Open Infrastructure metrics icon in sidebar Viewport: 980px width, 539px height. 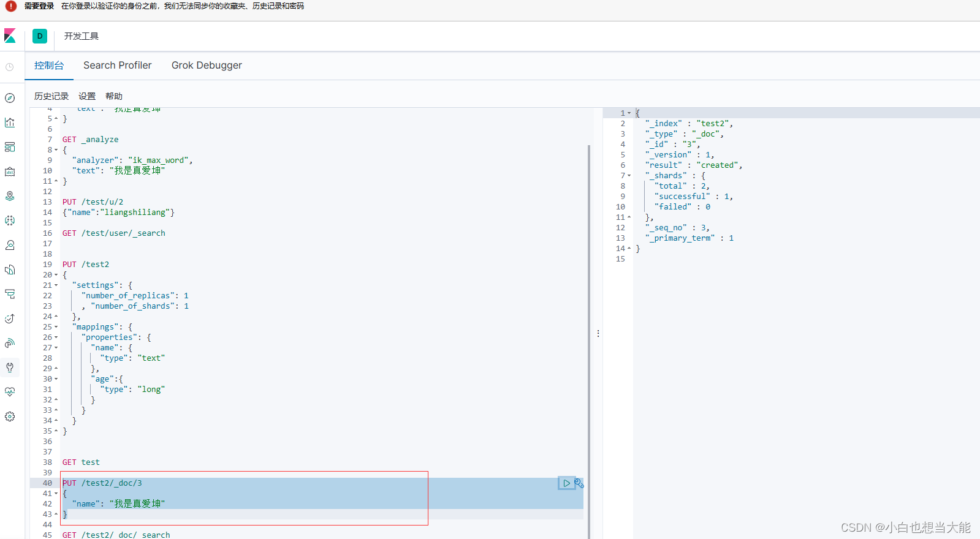[x=10, y=245]
